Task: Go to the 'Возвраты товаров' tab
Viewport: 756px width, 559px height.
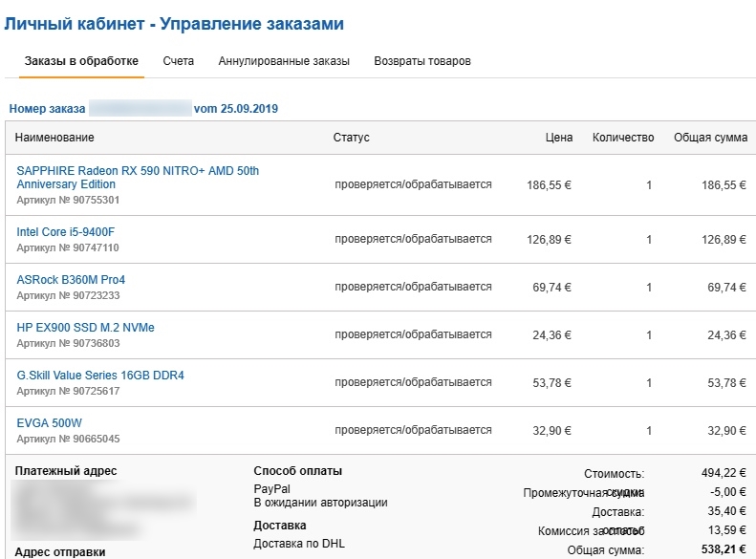Action: pos(422,61)
